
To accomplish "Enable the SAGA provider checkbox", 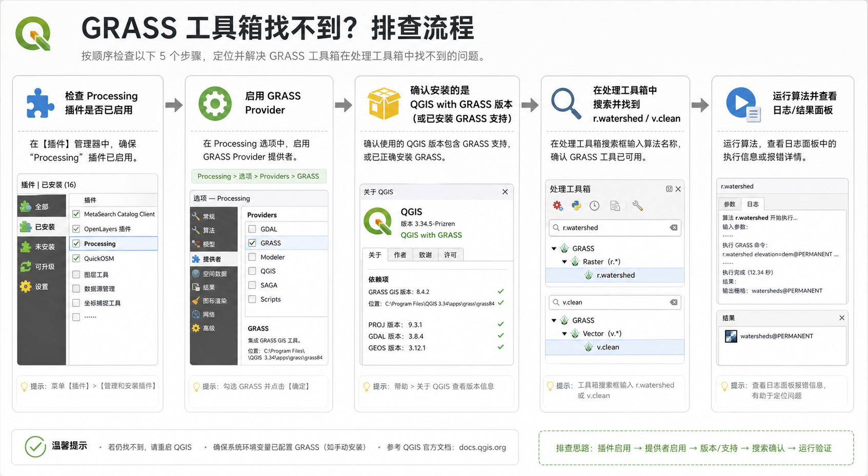I will (252, 285).
